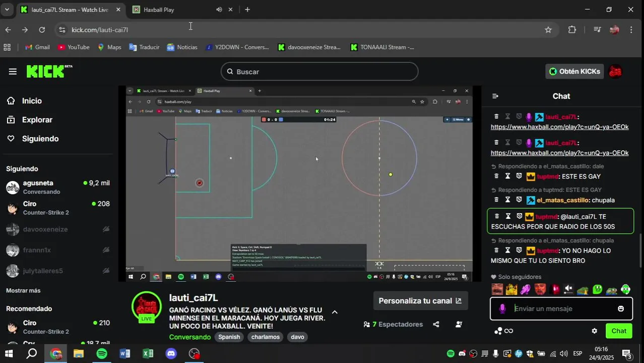The width and height of the screenshot is (644, 363).
Task: Click the live stream video player
Action: (299, 184)
